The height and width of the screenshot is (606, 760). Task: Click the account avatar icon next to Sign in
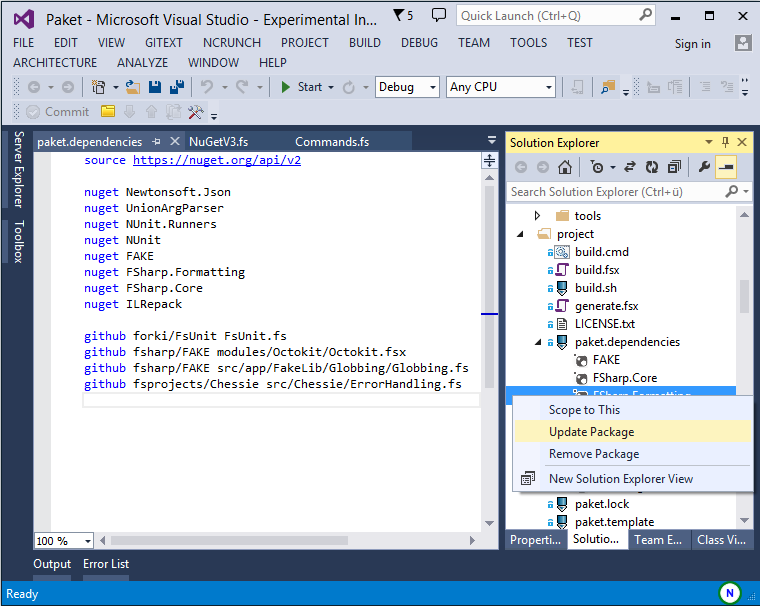(x=743, y=43)
